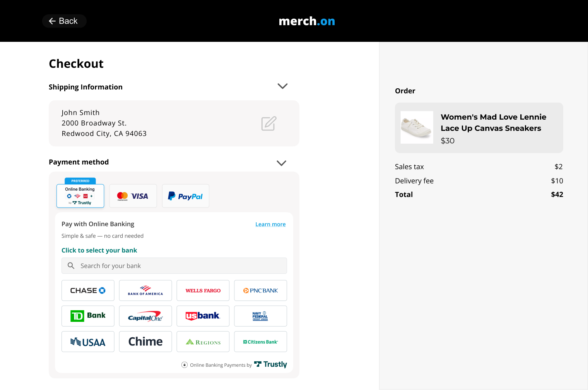588x390 pixels.
Task: Choose PNC Bank
Action: click(x=260, y=290)
